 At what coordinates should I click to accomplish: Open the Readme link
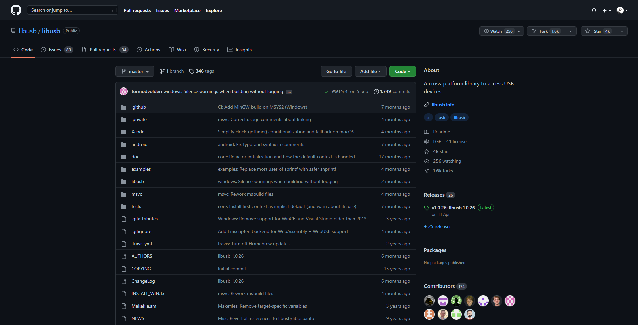click(437, 132)
